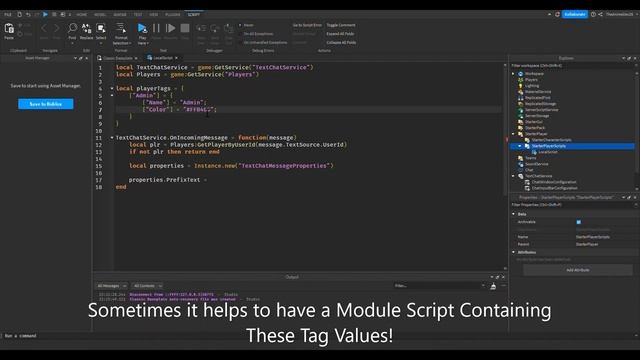Open the FILE menu
The image size is (640, 360).
(x=8, y=15)
